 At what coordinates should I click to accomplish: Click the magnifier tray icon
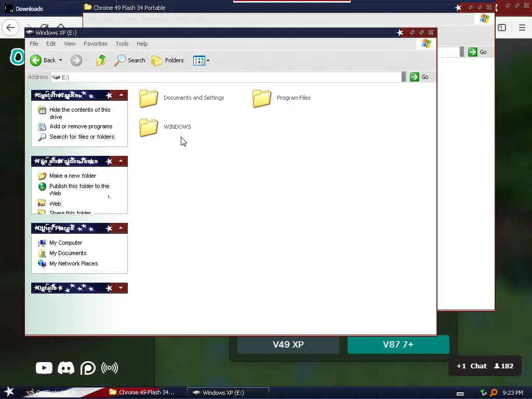[494, 393]
